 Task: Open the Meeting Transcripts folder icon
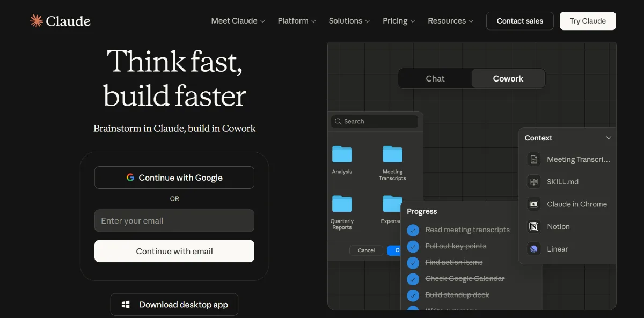coord(392,154)
